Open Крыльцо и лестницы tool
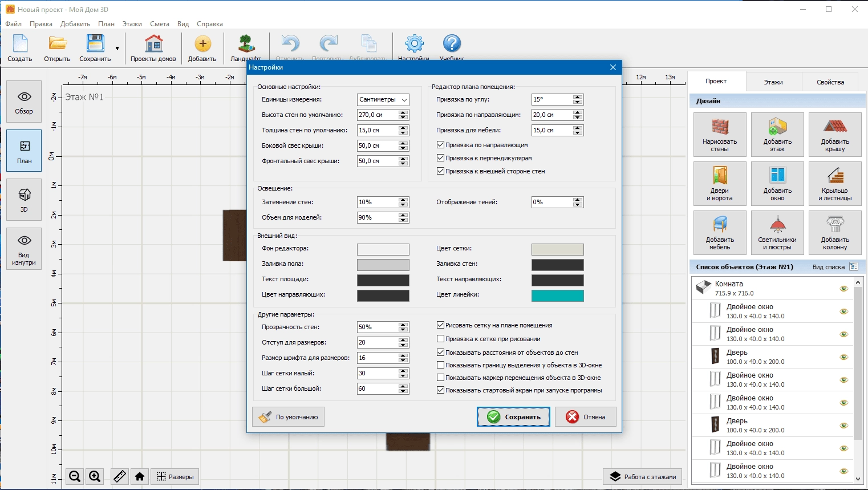 click(x=835, y=184)
